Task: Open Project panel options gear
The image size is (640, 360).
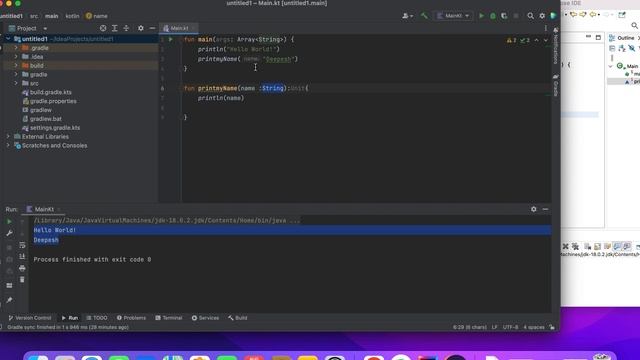Action: coord(140,28)
